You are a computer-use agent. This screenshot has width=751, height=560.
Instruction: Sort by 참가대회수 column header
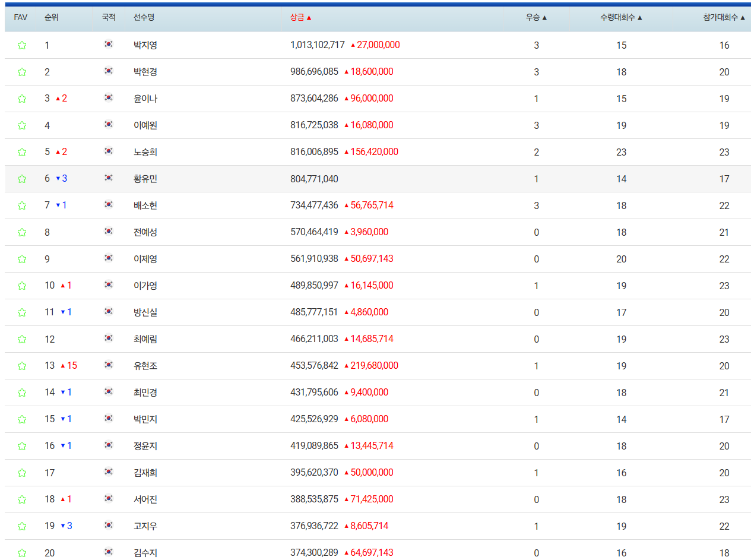click(724, 18)
